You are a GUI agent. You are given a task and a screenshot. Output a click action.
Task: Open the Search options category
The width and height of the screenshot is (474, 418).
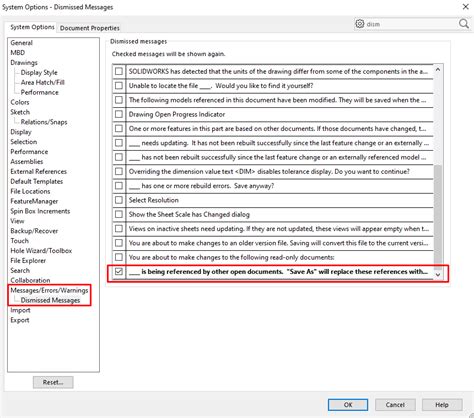pyautogui.click(x=20, y=270)
